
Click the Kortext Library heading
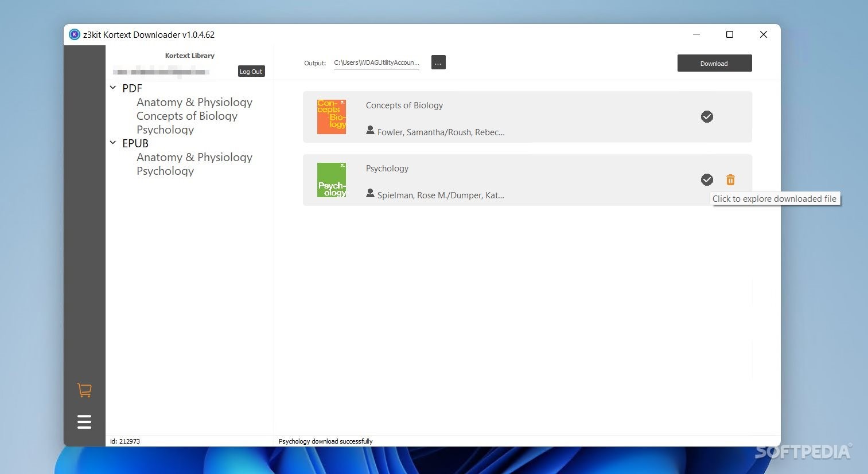(190, 56)
